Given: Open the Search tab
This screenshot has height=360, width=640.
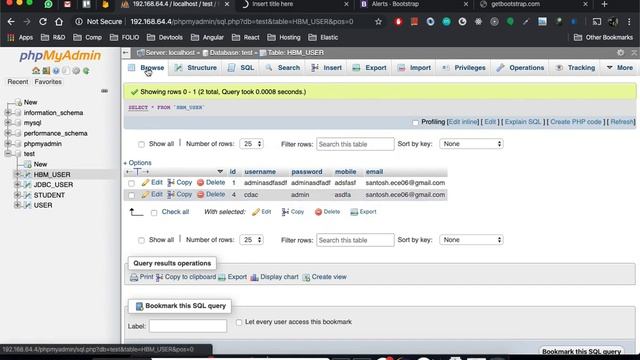Looking at the screenshot, I should tap(283, 68).
